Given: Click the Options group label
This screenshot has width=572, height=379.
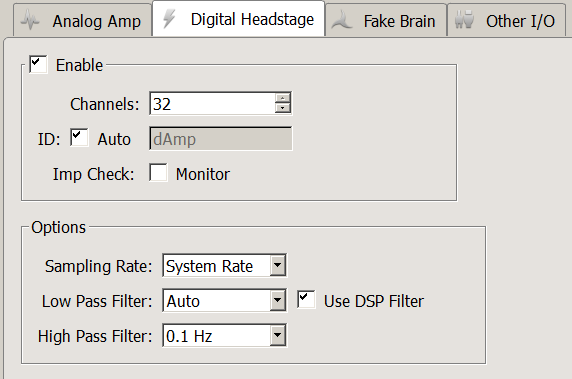Looking at the screenshot, I should click(x=58, y=227).
